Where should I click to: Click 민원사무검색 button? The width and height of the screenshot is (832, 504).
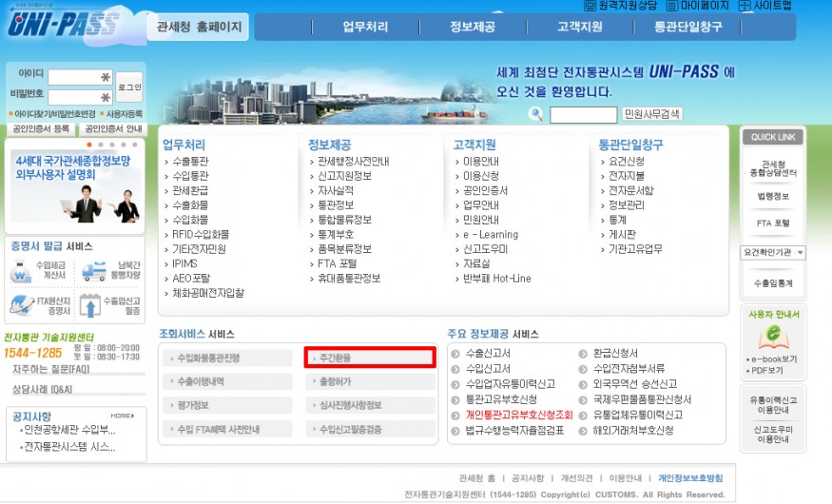pos(652,114)
